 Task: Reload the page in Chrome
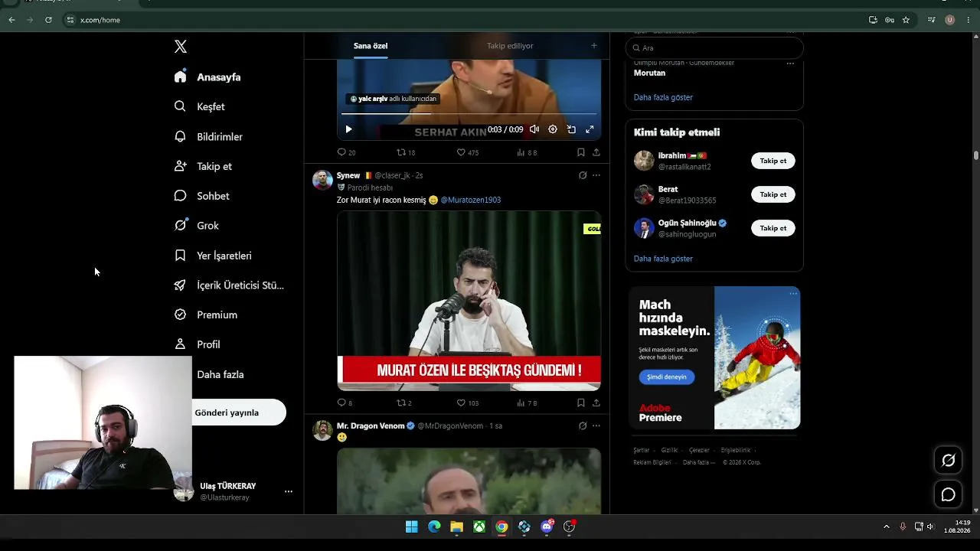tap(48, 20)
